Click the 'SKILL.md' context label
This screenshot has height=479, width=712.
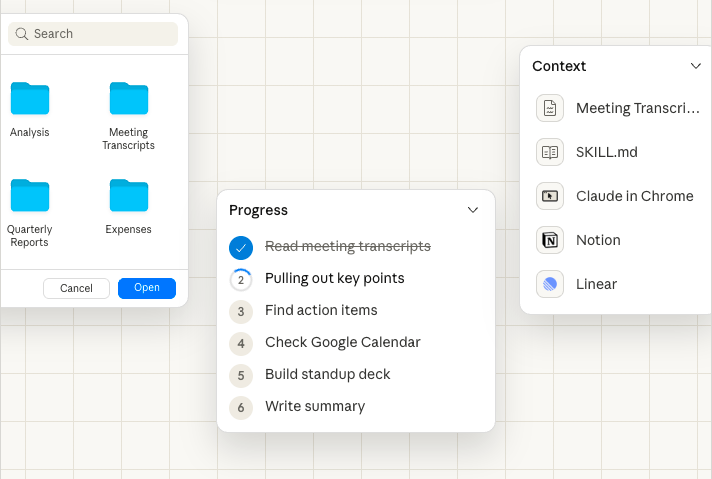point(607,152)
